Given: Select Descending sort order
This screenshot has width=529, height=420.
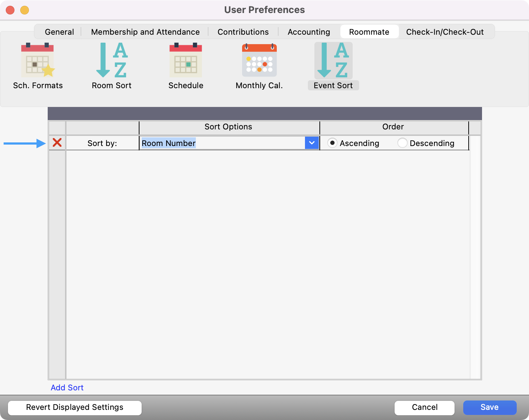Looking at the screenshot, I should 402,143.
